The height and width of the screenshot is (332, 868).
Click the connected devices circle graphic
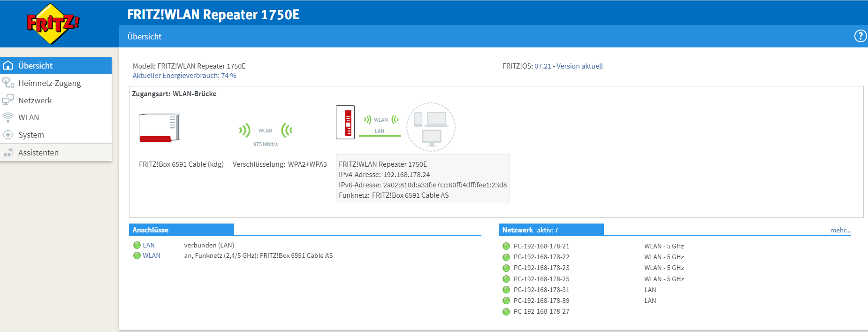(431, 127)
